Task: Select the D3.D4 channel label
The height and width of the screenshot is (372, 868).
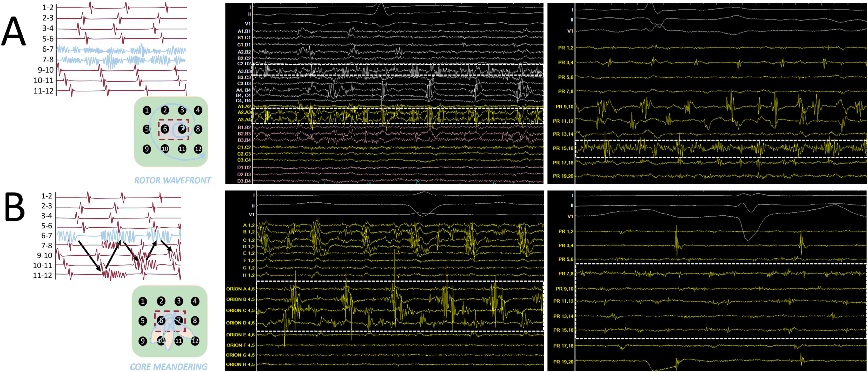Action: 244,181
